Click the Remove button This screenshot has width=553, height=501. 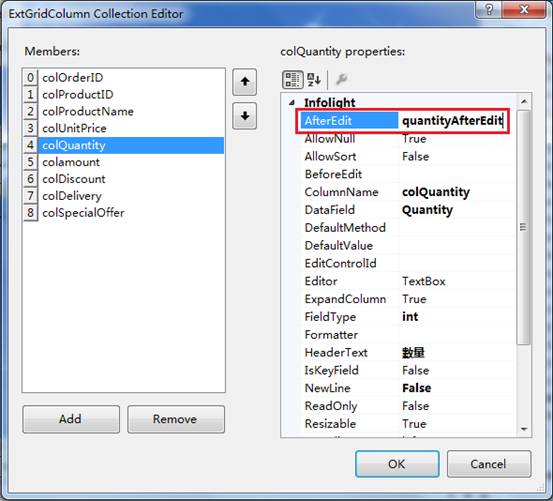176,419
